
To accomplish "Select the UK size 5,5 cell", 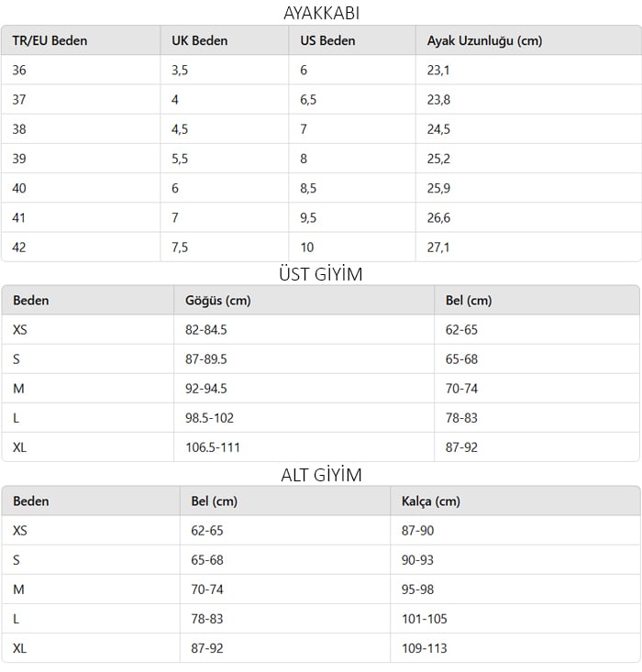I will (x=180, y=159).
